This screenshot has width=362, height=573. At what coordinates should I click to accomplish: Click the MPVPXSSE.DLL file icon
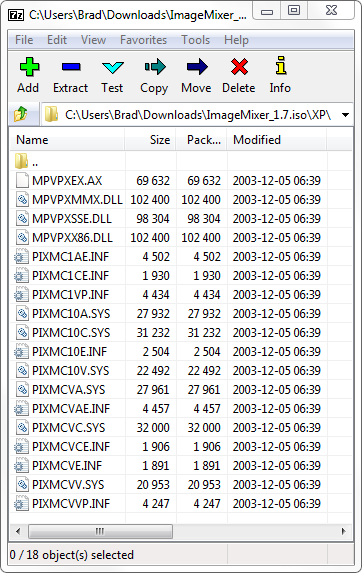[x=22, y=218]
